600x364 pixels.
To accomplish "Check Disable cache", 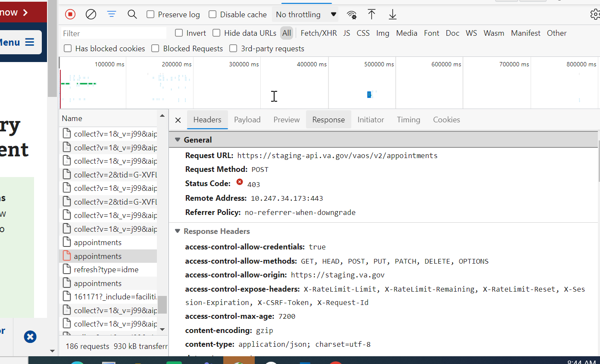I will (x=212, y=14).
